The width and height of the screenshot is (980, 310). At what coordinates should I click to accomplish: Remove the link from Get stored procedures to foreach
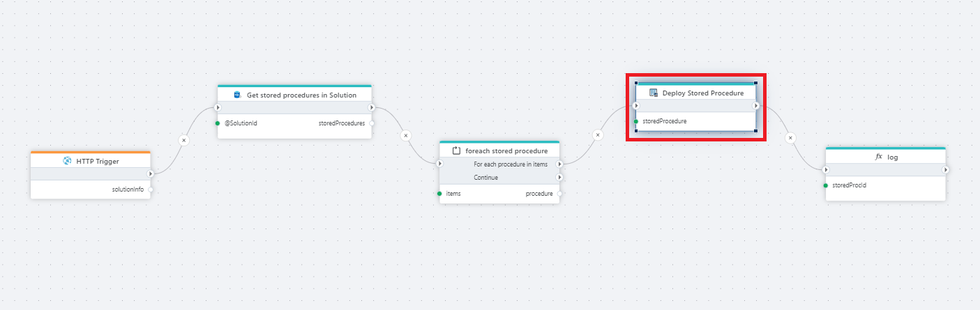(x=406, y=135)
